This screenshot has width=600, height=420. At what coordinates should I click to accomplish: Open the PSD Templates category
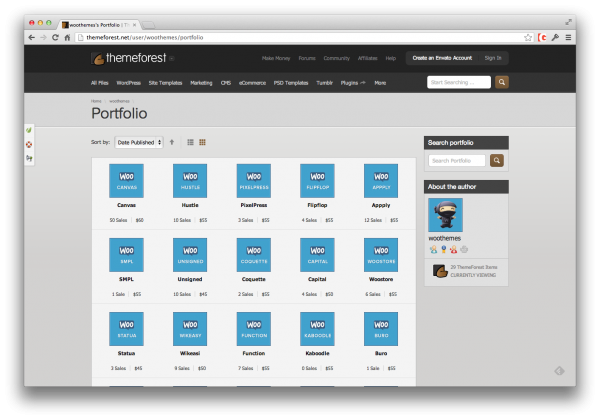click(x=291, y=83)
